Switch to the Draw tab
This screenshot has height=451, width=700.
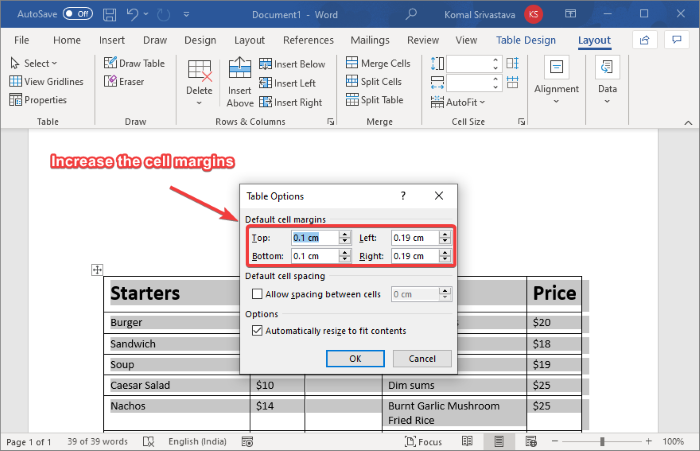point(155,40)
